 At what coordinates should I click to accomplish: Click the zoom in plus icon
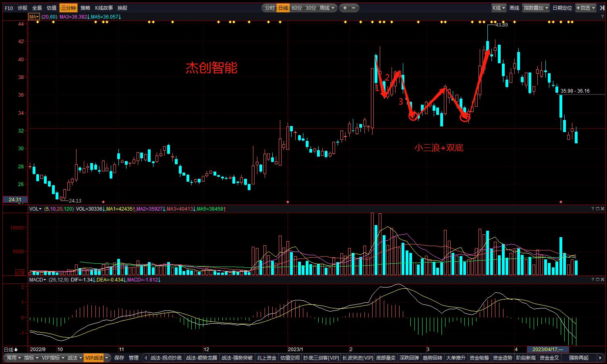[345, 8]
